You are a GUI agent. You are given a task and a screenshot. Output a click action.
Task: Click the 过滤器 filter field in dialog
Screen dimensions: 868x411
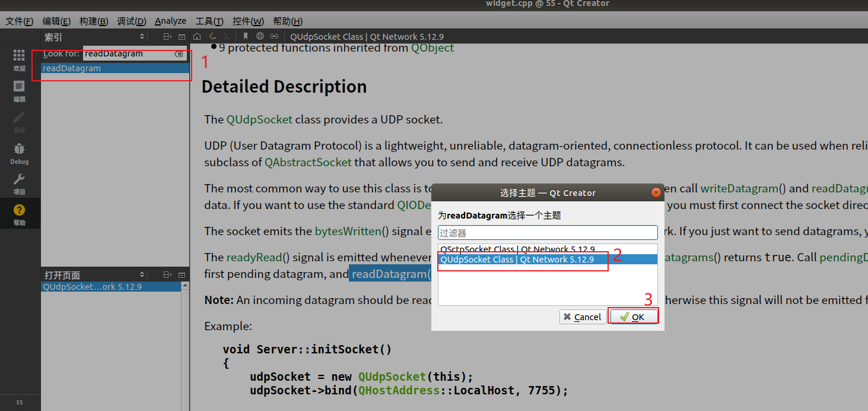(548, 233)
